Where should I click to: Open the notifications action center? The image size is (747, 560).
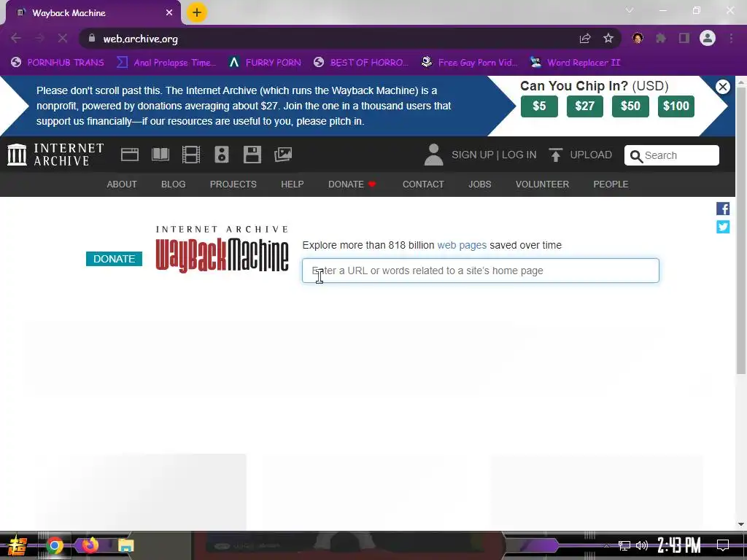tap(723, 545)
